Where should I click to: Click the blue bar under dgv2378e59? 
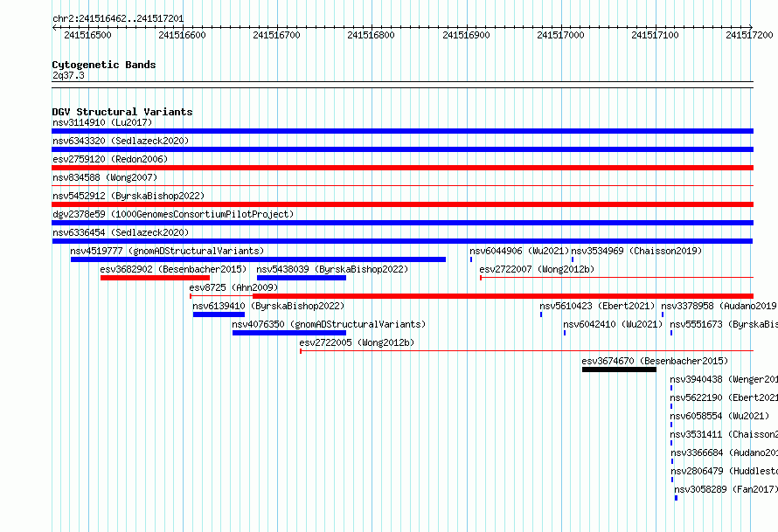pos(402,223)
